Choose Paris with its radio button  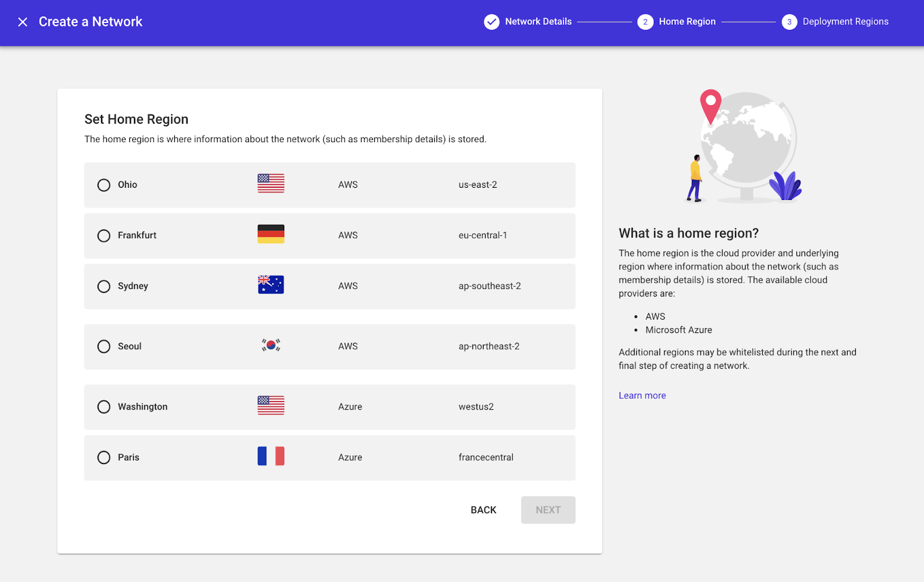pos(103,457)
